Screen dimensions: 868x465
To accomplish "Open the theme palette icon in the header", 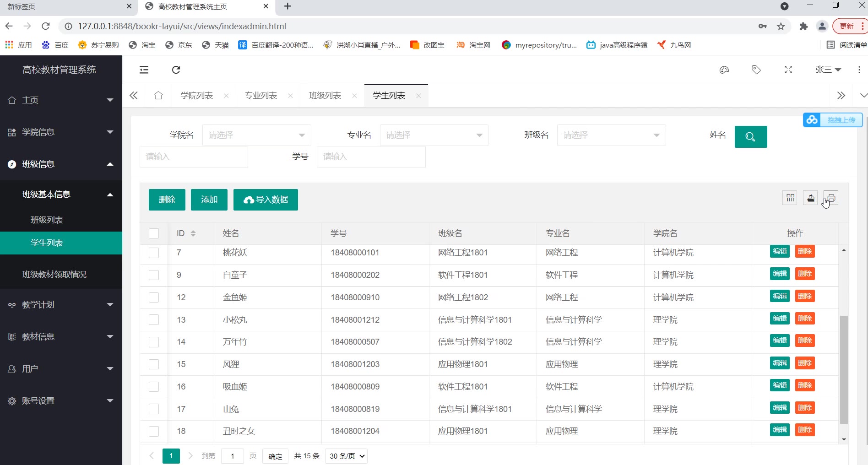I will [x=724, y=70].
